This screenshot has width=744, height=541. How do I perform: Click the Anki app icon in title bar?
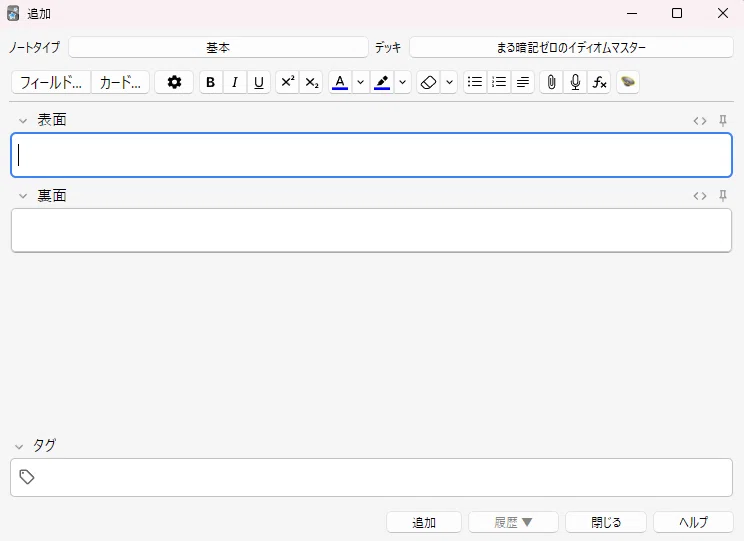(x=13, y=13)
